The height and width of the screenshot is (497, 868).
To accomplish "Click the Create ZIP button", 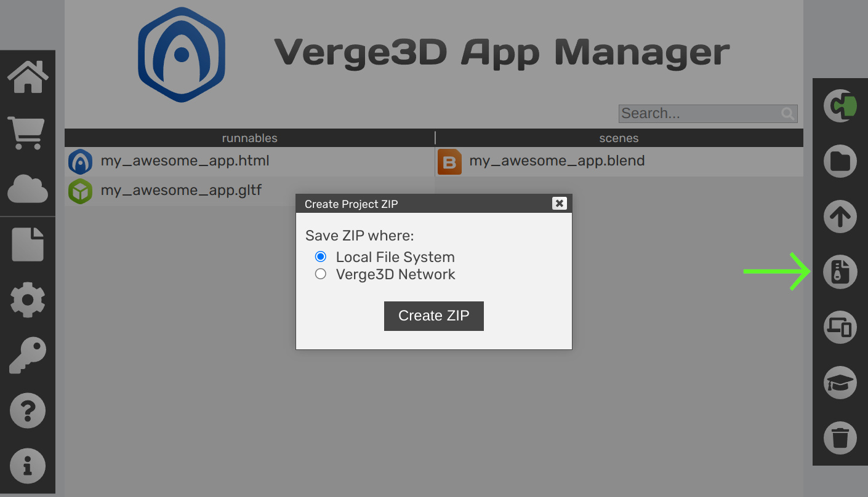I will [434, 316].
